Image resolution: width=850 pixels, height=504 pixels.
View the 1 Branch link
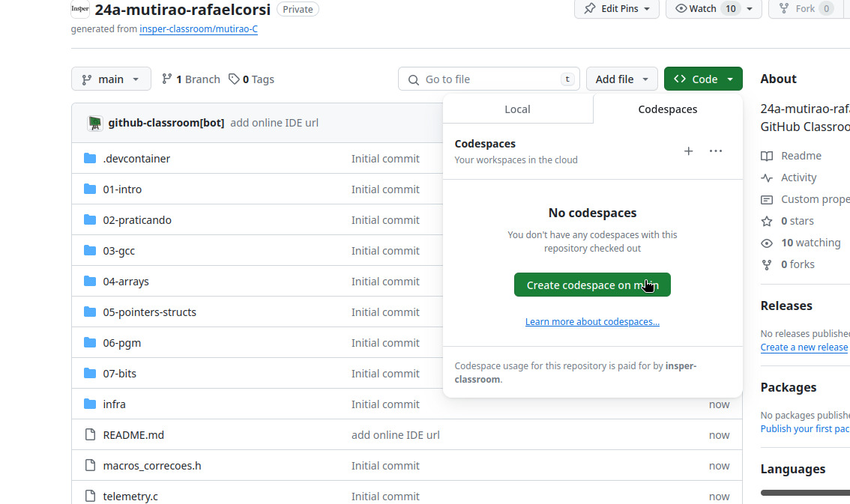point(191,79)
